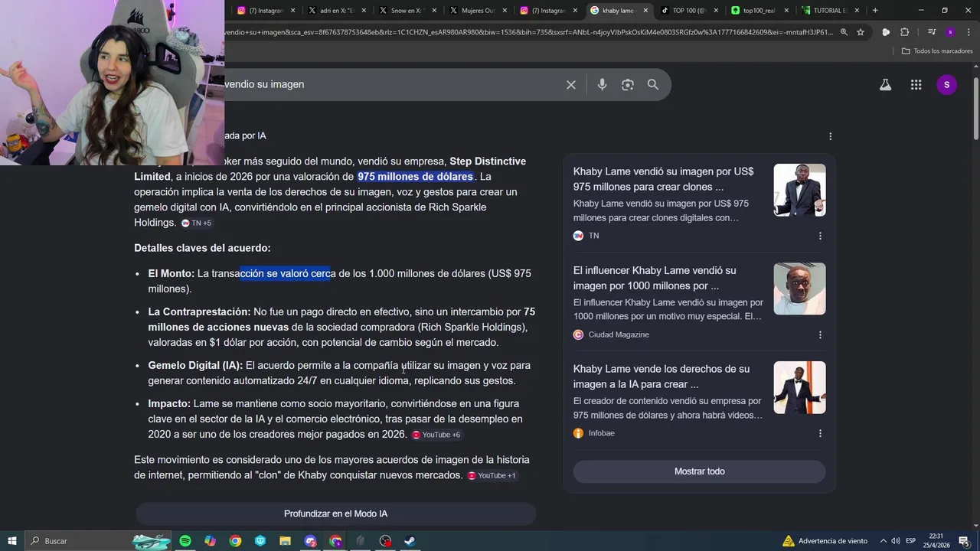Open the TN article thumbnail image
980x551 pixels.
799,191
